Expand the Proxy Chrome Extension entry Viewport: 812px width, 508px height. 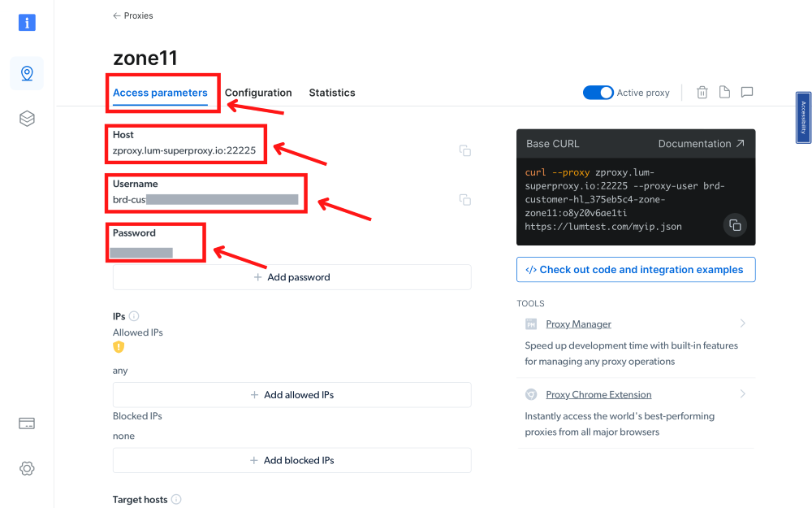pos(742,394)
